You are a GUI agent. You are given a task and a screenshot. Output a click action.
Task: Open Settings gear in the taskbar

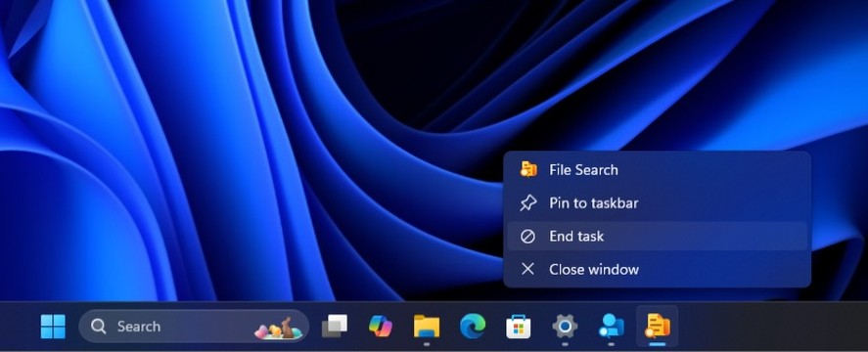[x=565, y=327]
